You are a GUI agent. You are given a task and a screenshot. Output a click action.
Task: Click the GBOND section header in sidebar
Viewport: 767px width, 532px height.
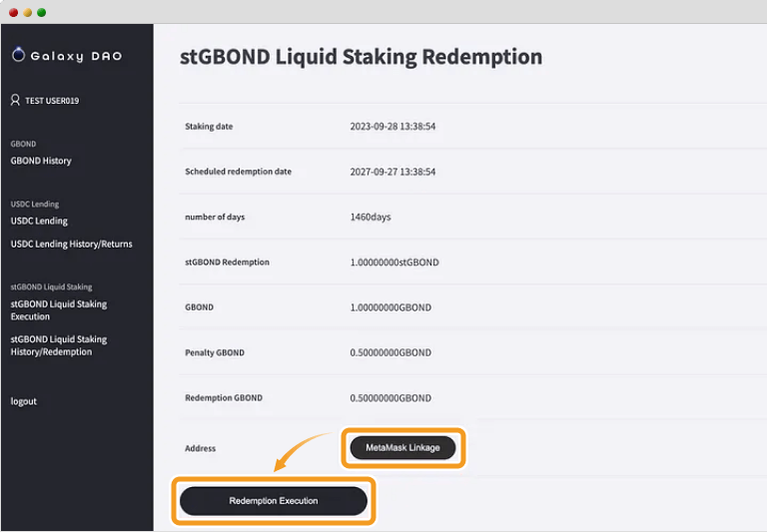point(23,144)
